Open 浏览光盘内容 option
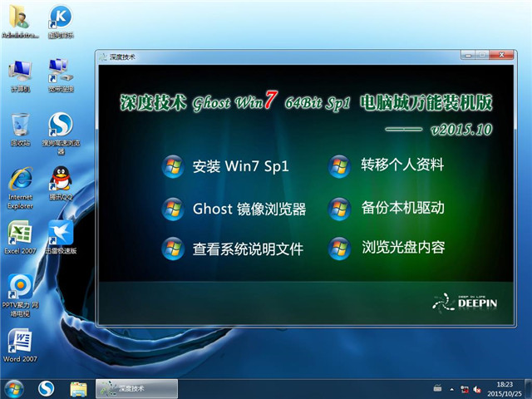Screen dimensions: 532x399 pos(403,247)
